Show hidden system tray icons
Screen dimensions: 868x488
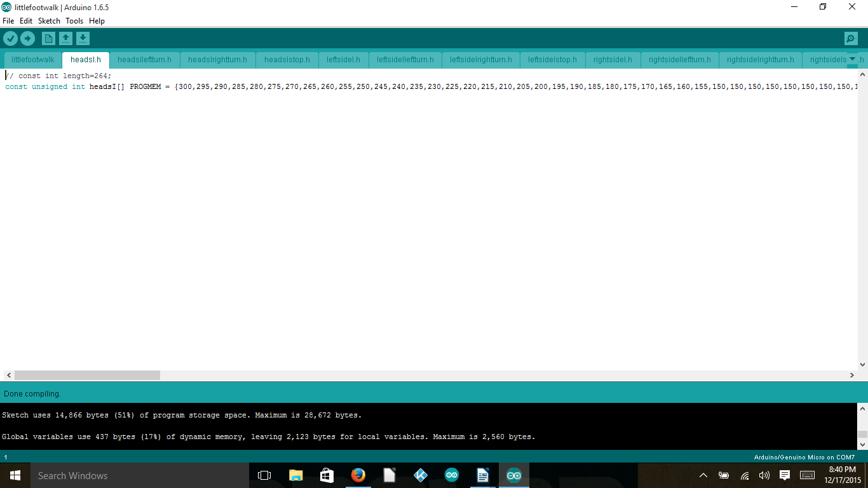[x=703, y=475]
